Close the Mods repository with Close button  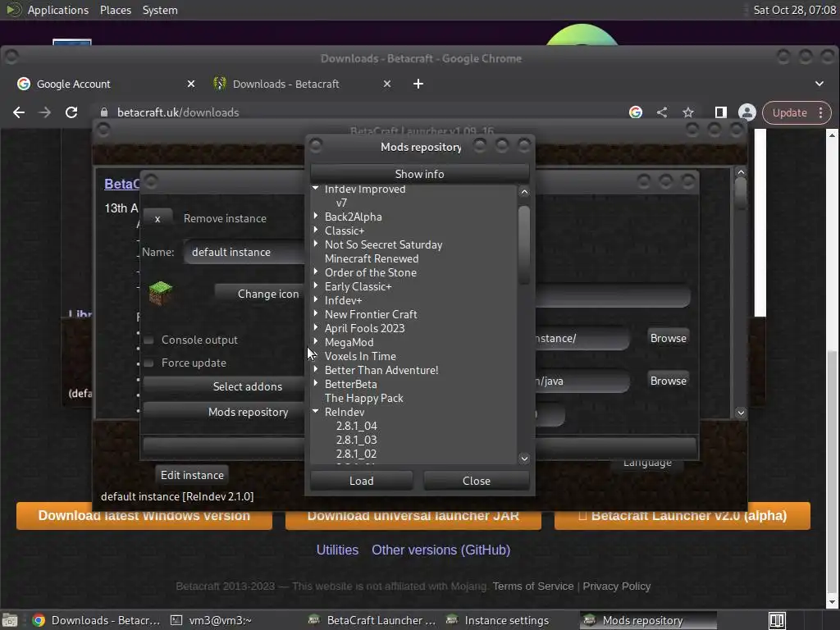(x=477, y=481)
